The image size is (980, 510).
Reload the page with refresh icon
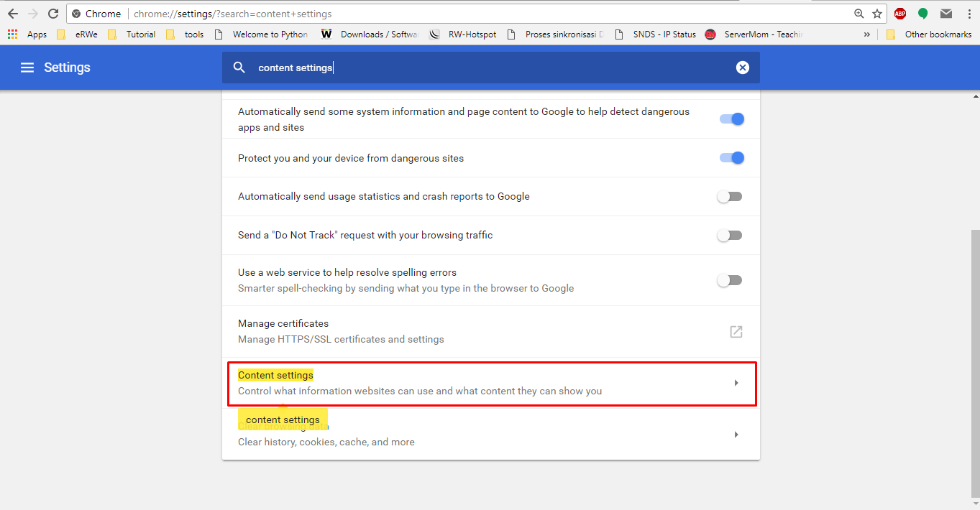52,14
